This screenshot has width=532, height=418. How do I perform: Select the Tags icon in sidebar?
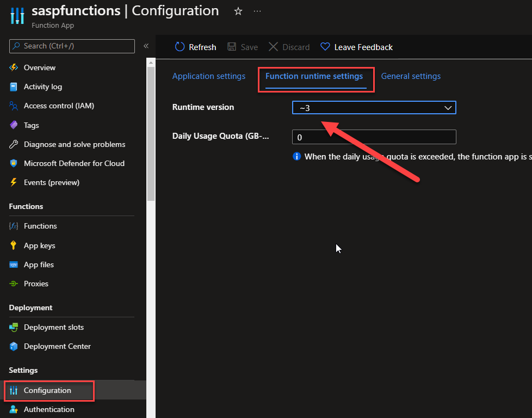pyautogui.click(x=14, y=125)
